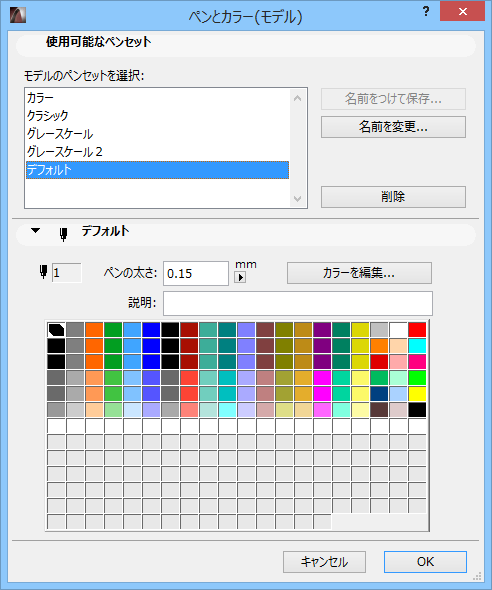Click the pen icon beside デフォルト header
This screenshot has width=492, height=590.
coord(64,234)
